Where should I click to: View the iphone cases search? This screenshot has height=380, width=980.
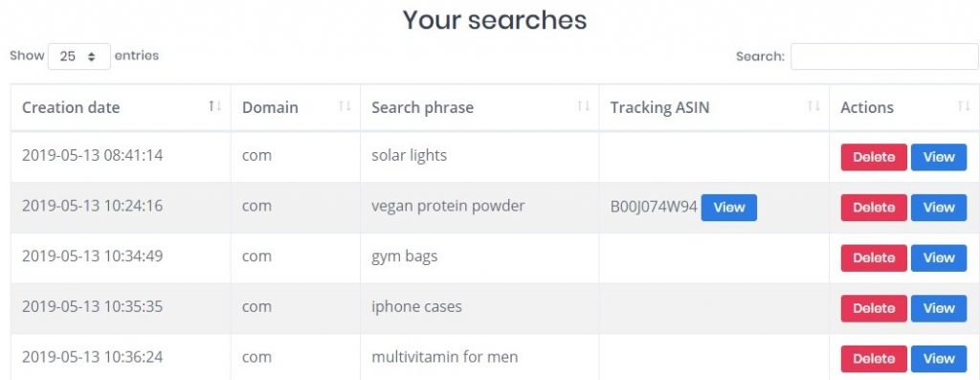click(x=939, y=308)
